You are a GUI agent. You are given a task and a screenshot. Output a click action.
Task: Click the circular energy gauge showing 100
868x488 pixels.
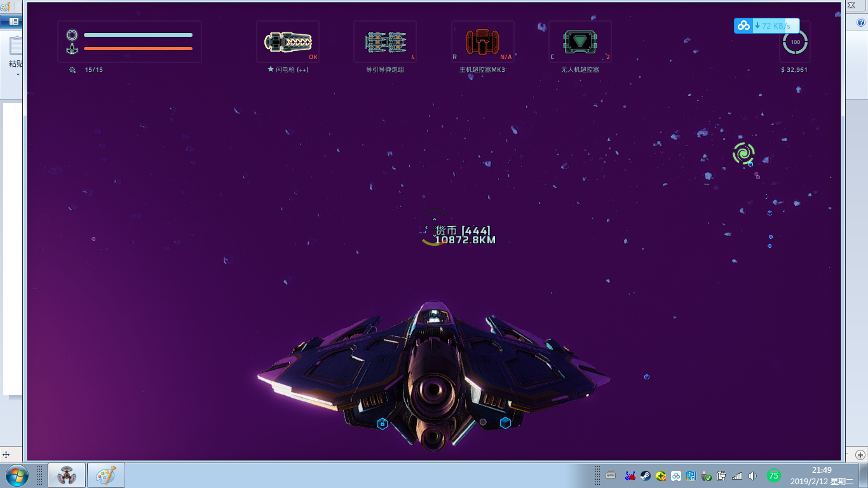click(795, 42)
